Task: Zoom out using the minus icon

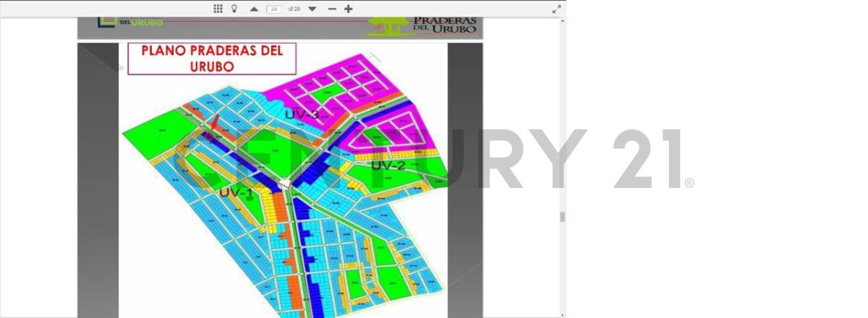Action: click(x=332, y=9)
